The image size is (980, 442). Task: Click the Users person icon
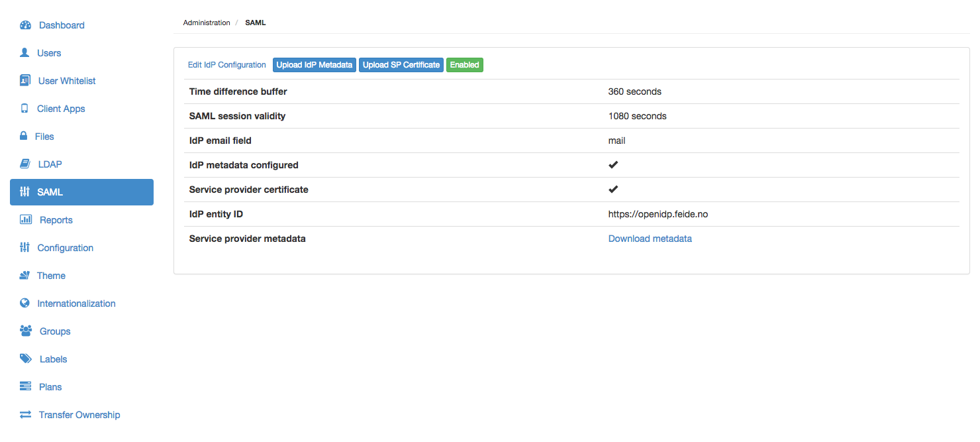pos(24,53)
